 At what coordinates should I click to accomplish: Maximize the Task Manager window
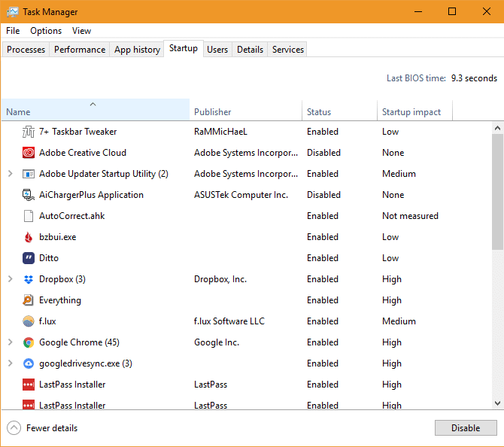click(452, 11)
